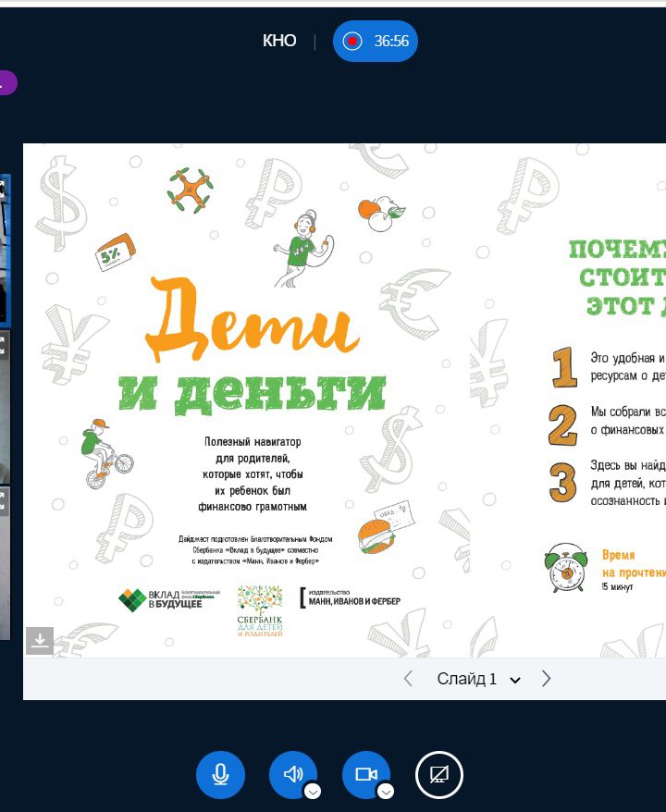Go to the previous slide arrow
666x812 pixels.
(x=408, y=679)
